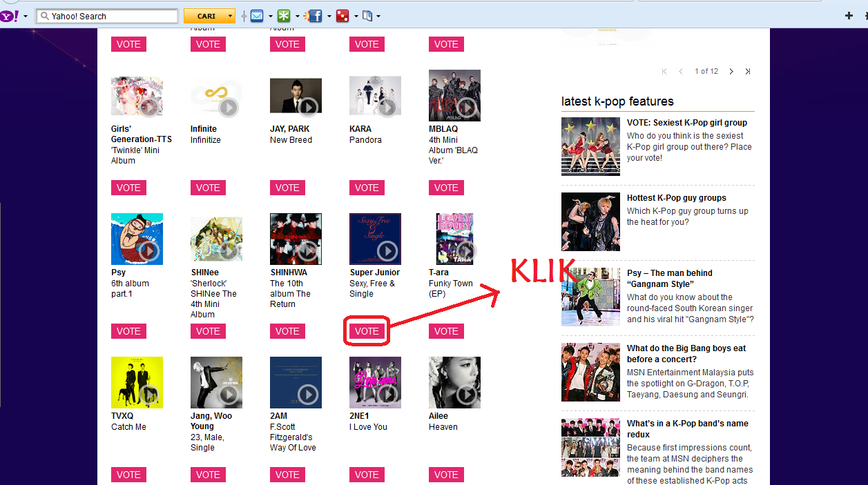The width and height of the screenshot is (868, 485).
Task: Go to next page in pager
Action: 731,71
